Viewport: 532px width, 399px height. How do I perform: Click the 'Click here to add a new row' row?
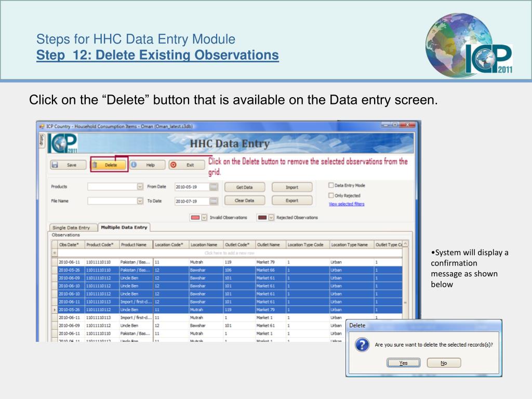pyautogui.click(x=229, y=253)
